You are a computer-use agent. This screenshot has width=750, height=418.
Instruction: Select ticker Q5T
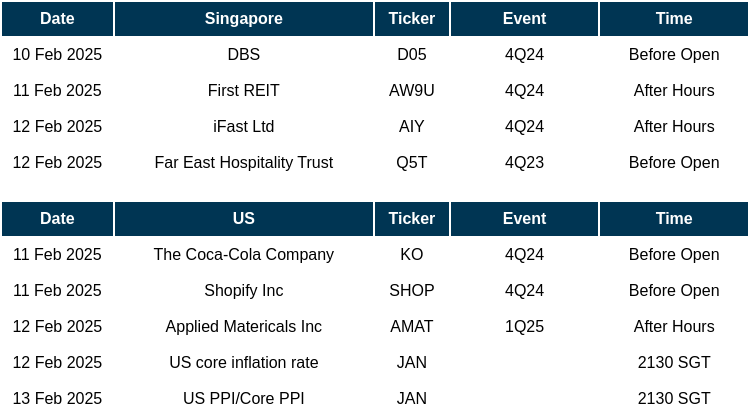411,163
